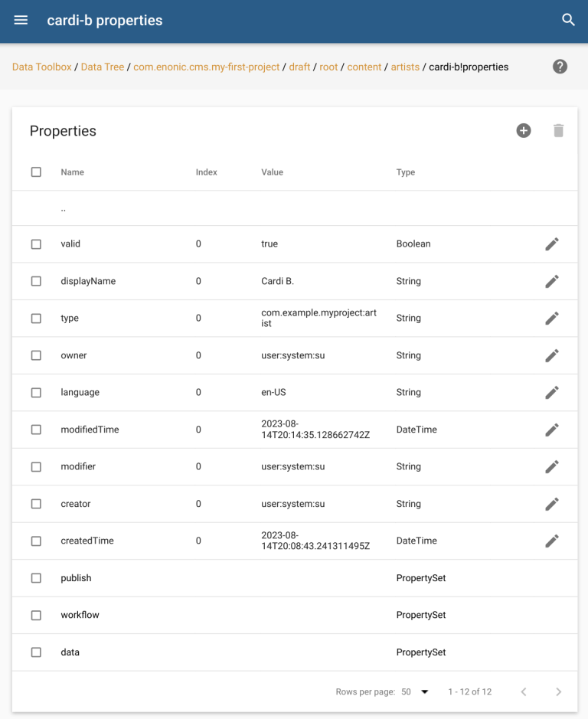The width and height of the screenshot is (588, 719).
Task: Edit the modifiedTime property pencil icon
Action: click(551, 430)
